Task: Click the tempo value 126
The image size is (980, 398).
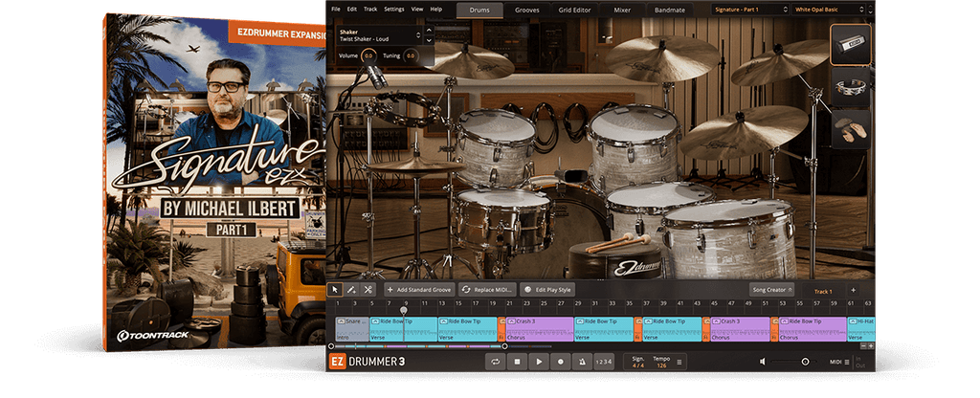Action: click(660, 365)
